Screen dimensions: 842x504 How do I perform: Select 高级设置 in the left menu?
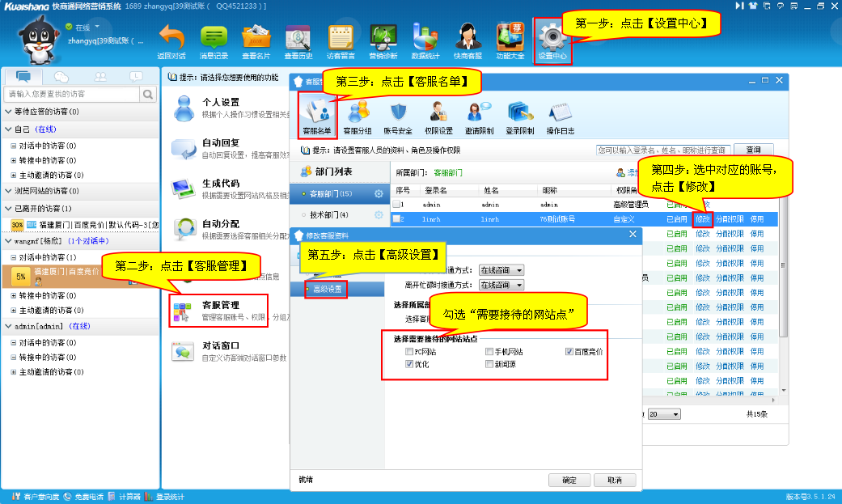click(x=327, y=289)
